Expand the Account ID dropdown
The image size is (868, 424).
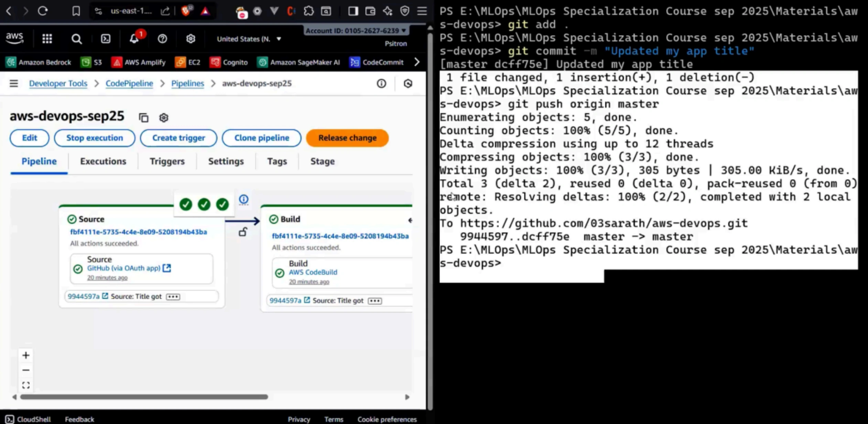356,31
